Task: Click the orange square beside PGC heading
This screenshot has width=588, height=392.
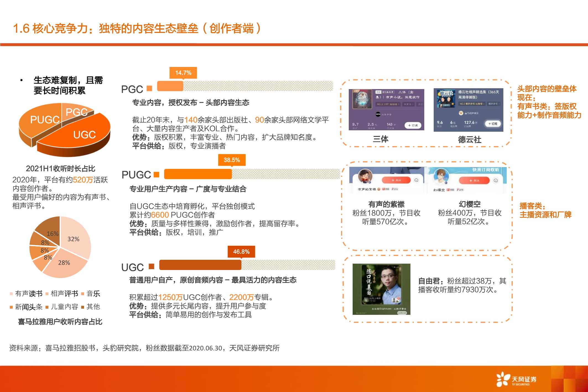Action: pos(149,88)
